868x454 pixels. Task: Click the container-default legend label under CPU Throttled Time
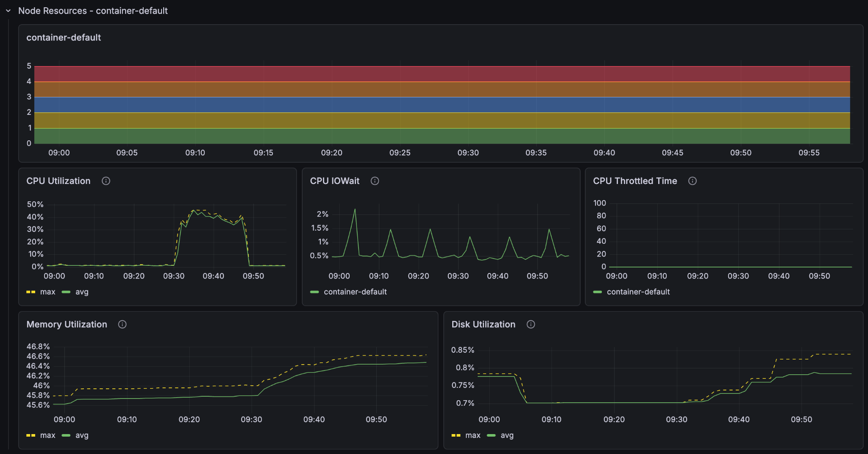pos(638,292)
